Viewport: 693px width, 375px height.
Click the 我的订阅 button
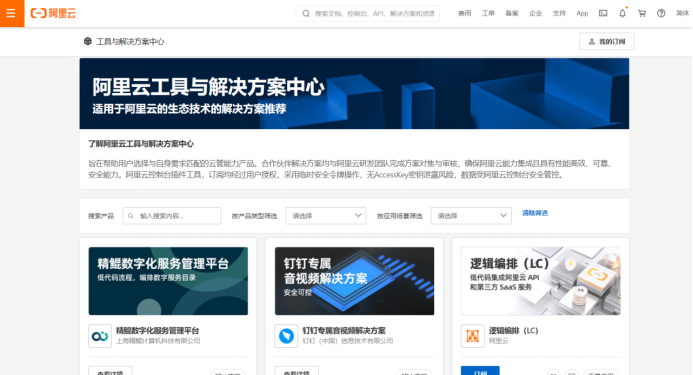pos(606,41)
